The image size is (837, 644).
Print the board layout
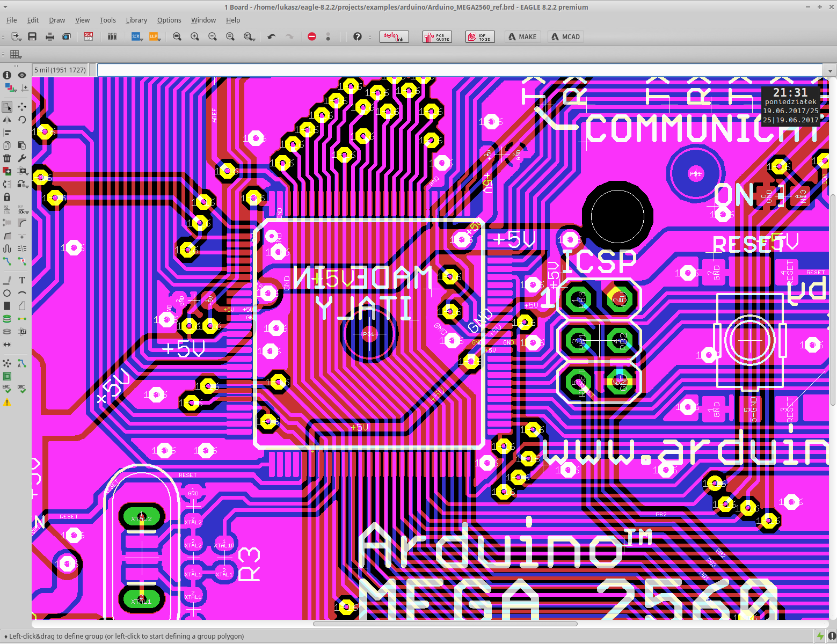50,36
